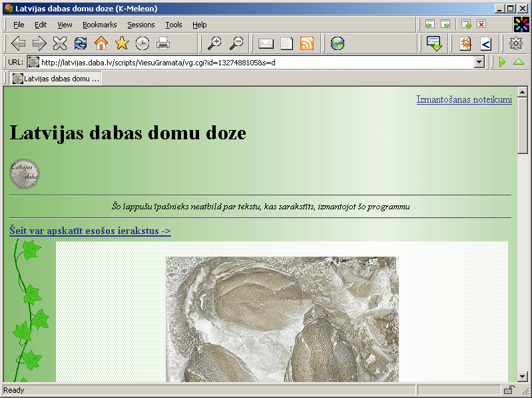The height and width of the screenshot is (398, 532).
Task: Close current tab with red X icon
Action: coord(481,24)
